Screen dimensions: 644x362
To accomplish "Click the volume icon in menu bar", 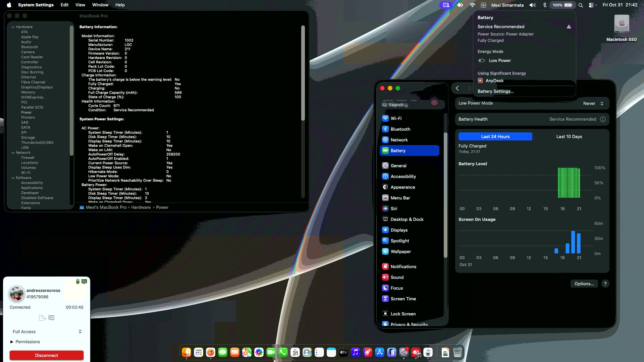I will (x=533, y=5).
